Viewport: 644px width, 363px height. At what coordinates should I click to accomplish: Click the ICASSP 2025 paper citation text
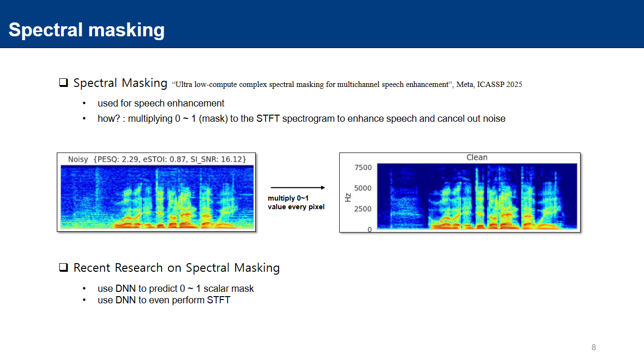[x=347, y=85]
